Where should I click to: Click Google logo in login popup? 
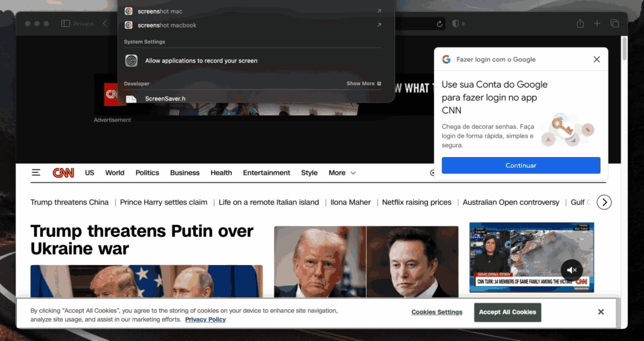click(x=447, y=59)
